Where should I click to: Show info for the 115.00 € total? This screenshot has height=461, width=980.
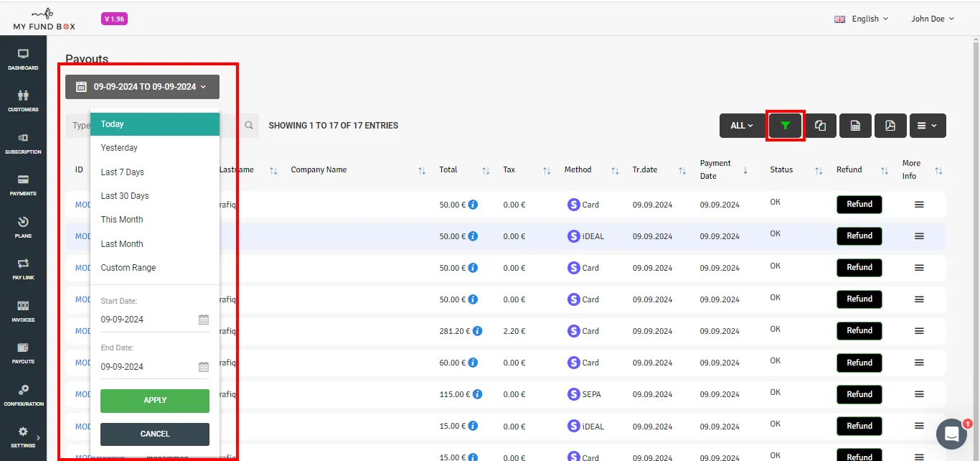point(477,394)
